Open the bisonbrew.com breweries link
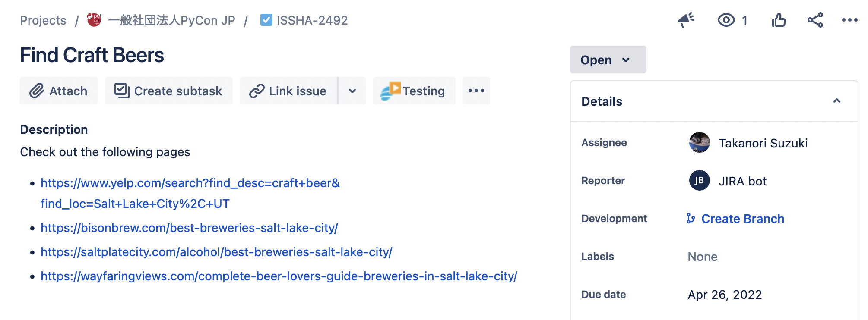The image size is (868, 320). pos(189,228)
